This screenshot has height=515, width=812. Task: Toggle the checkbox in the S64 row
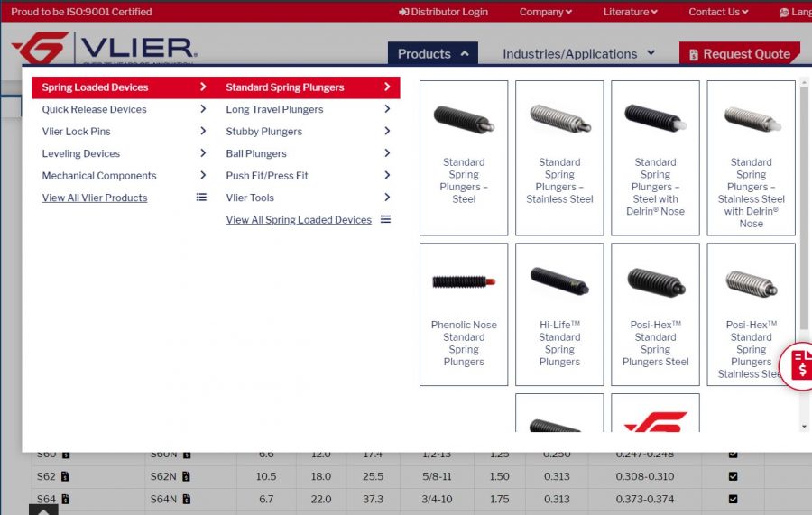[733, 499]
